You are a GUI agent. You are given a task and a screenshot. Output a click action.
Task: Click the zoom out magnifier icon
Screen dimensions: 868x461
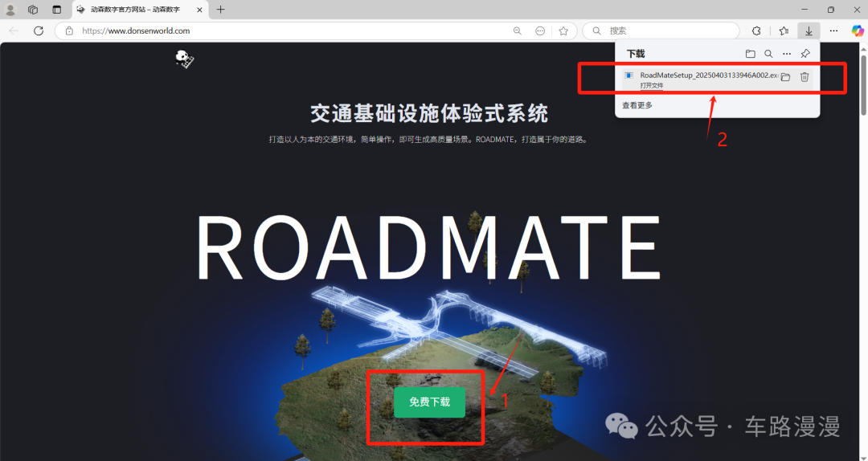coord(517,31)
